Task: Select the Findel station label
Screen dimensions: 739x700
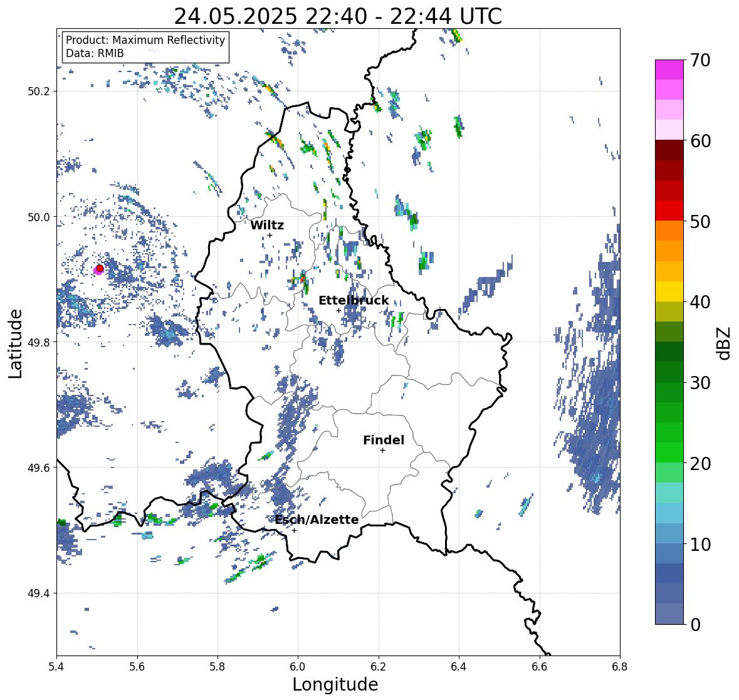Action: pos(384,440)
